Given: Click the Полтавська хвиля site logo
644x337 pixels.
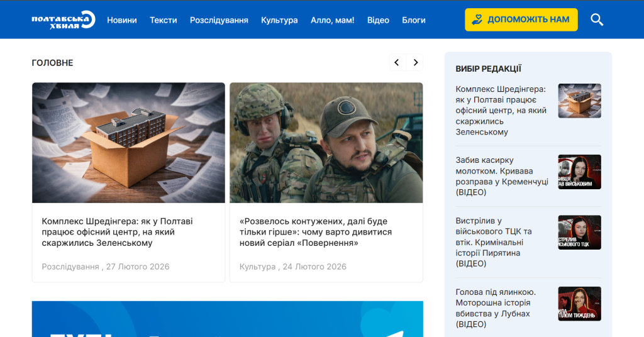Looking at the screenshot, I should [64, 19].
